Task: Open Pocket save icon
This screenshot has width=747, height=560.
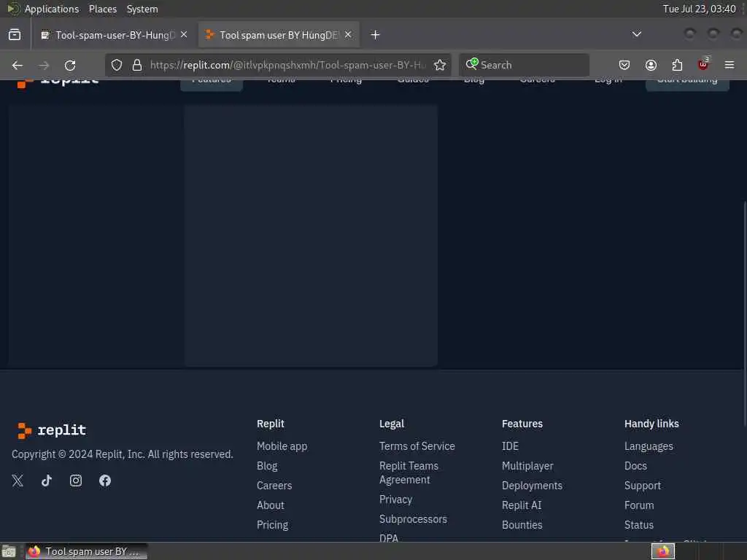Action: point(624,65)
